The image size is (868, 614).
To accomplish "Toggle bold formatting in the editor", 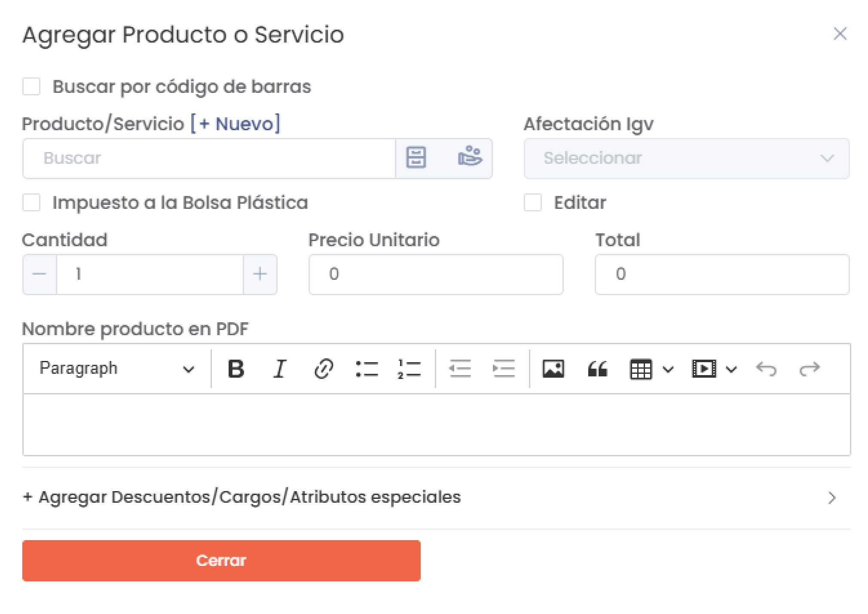I will (236, 368).
